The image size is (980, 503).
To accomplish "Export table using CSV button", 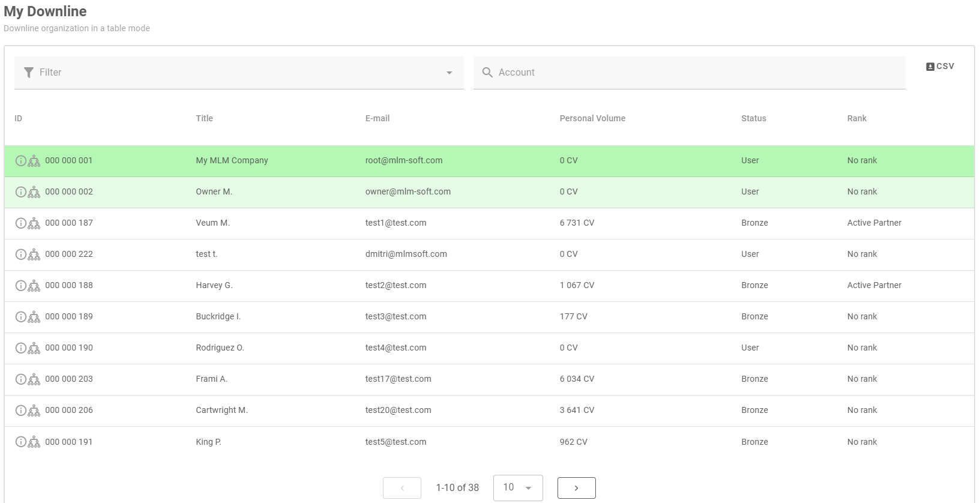I will [x=940, y=67].
